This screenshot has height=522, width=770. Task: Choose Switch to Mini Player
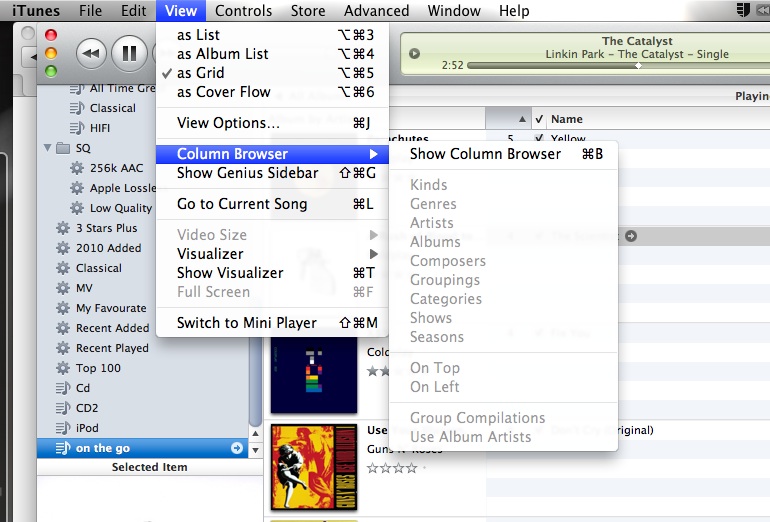272,323
